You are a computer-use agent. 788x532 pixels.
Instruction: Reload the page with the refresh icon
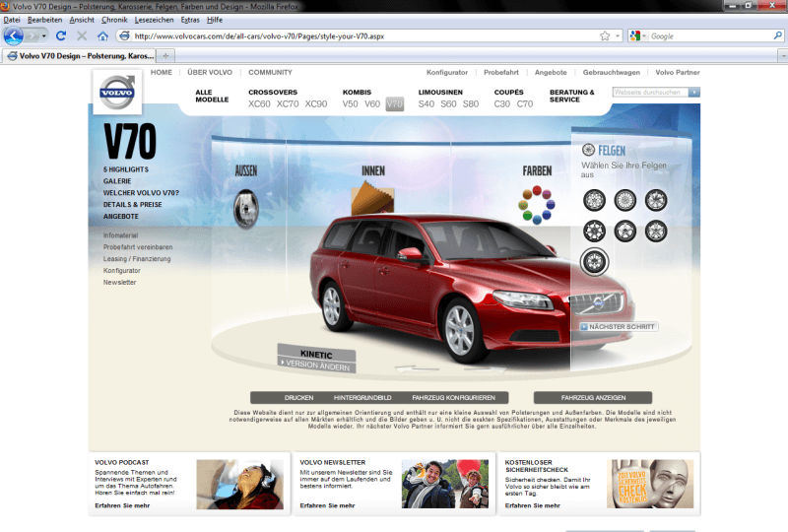pyautogui.click(x=61, y=35)
